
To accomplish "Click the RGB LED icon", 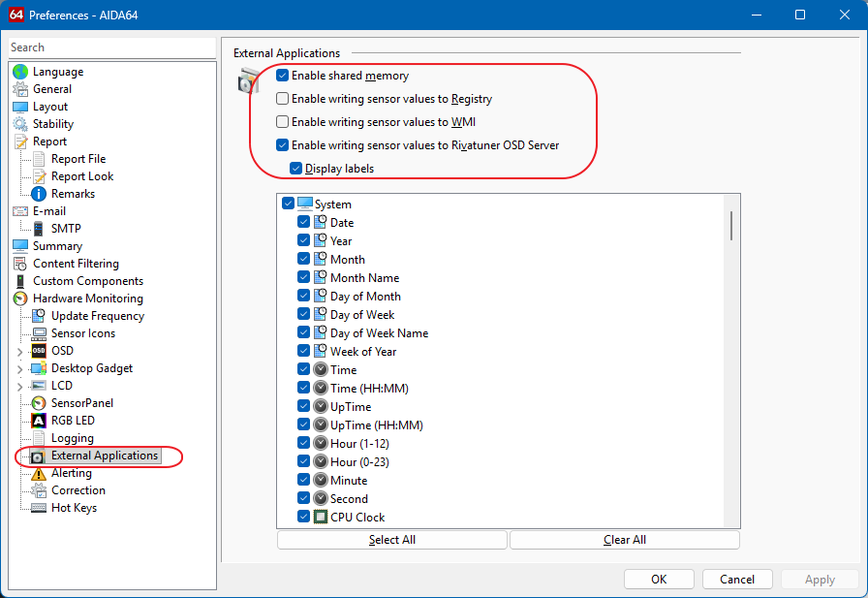I will pos(39,421).
